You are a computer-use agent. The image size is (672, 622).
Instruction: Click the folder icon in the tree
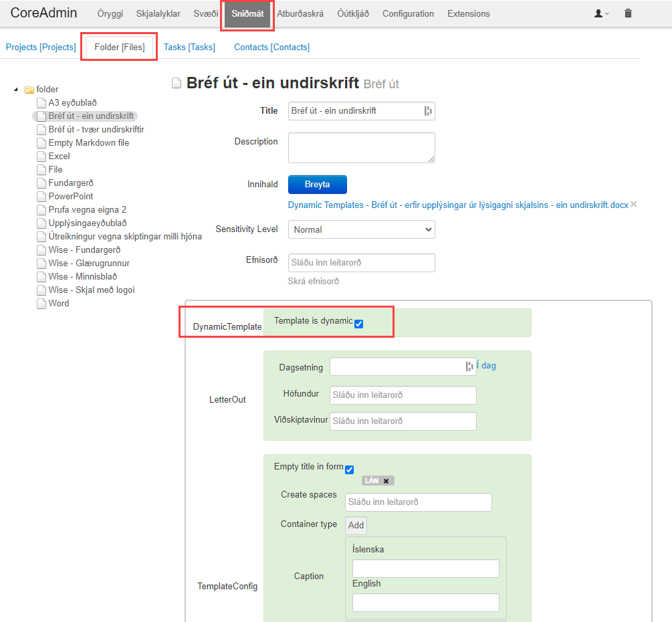pos(29,90)
